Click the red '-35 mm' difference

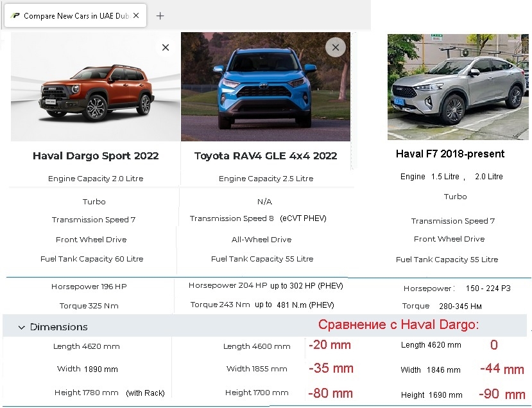point(331,368)
